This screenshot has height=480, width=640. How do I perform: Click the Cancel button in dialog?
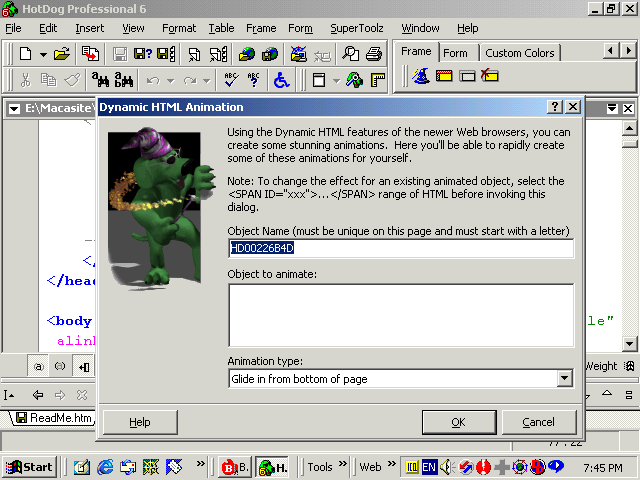tap(538, 422)
